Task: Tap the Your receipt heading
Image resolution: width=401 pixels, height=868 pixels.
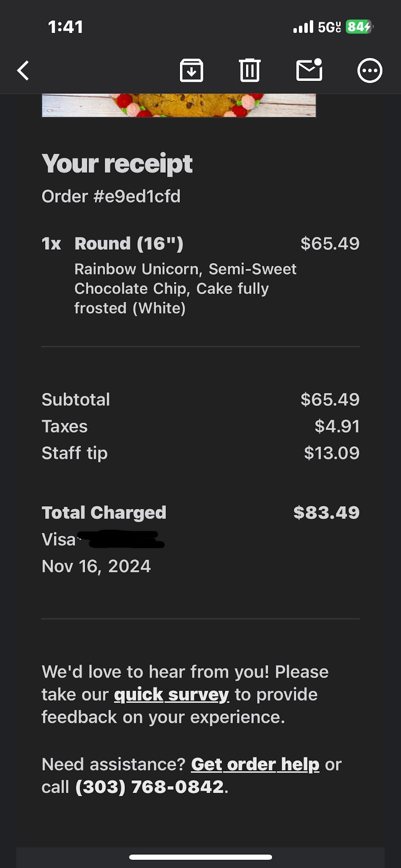Action: pyautogui.click(x=117, y=164)
